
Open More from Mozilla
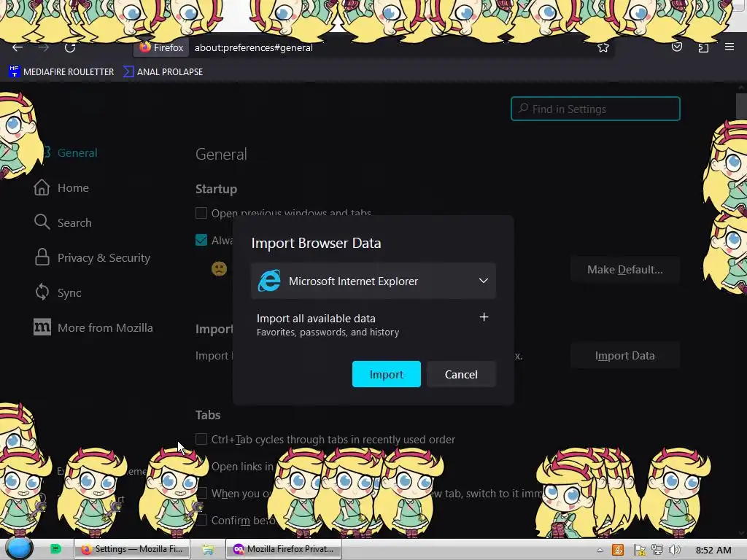tap(94, 327)
